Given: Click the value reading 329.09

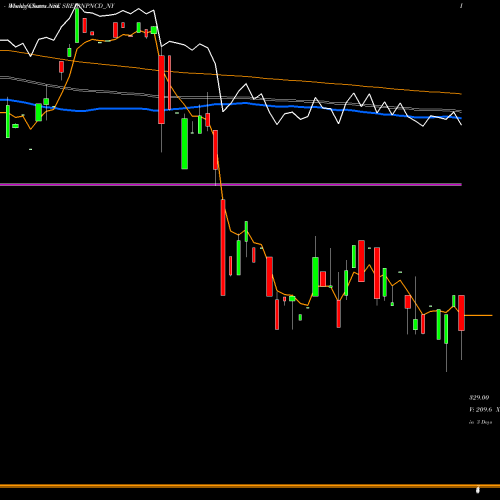Looking at the screenshot, I should click(479, 397).
